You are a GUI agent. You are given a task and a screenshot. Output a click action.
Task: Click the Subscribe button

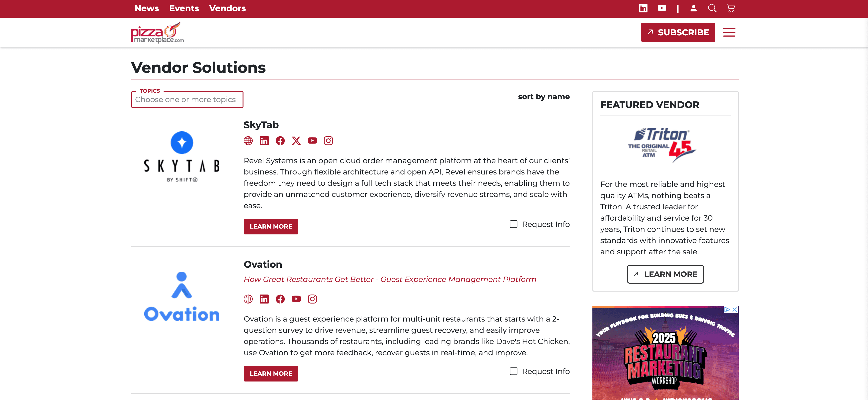tap(678, 32)
